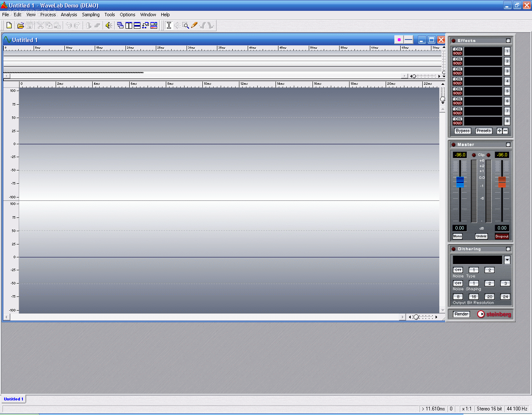532x415 pixels.
Task: Open the Analysis menu
Action: tap(69, 15)
